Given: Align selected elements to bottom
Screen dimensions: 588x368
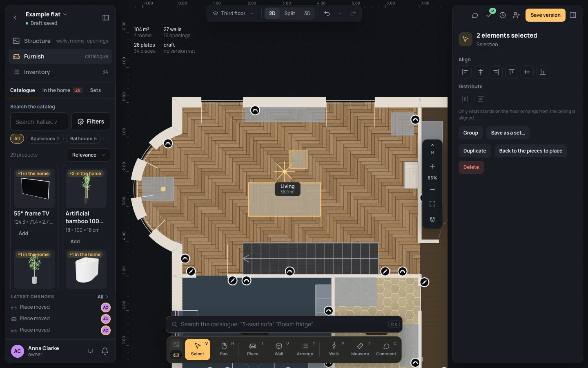Looking at the screenshot, I should click(543, 72).
